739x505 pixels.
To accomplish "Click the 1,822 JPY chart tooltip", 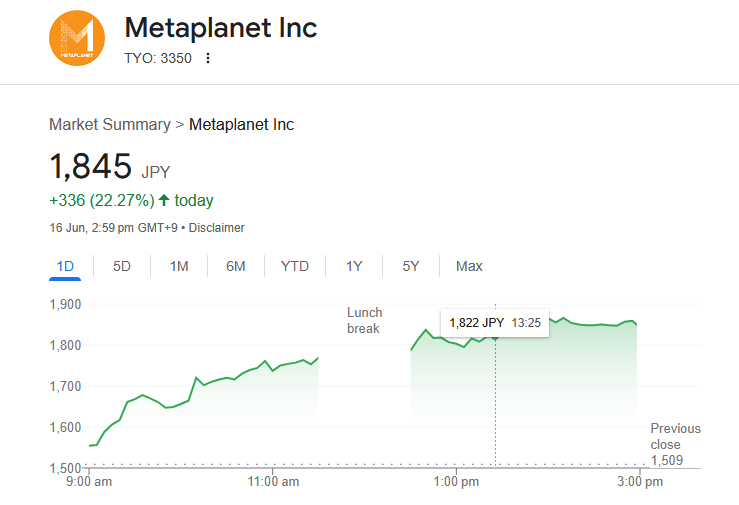I will tap(494, 322).
